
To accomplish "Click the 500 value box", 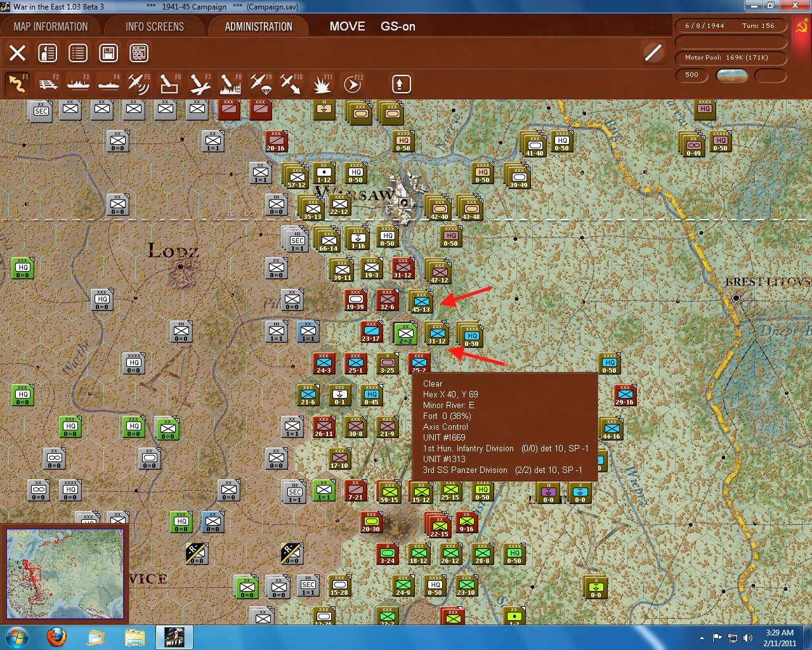I will [692, 75].
